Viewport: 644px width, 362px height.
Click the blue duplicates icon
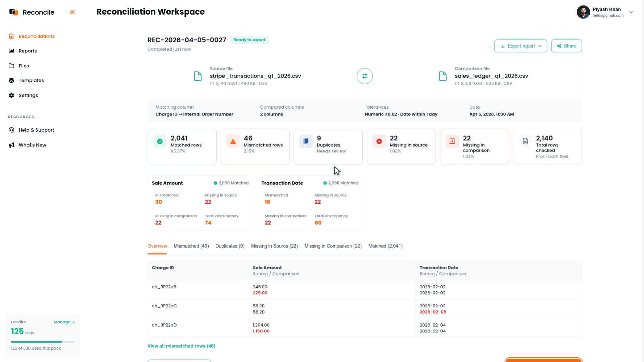pyautogui.click(x=306, y=141)
